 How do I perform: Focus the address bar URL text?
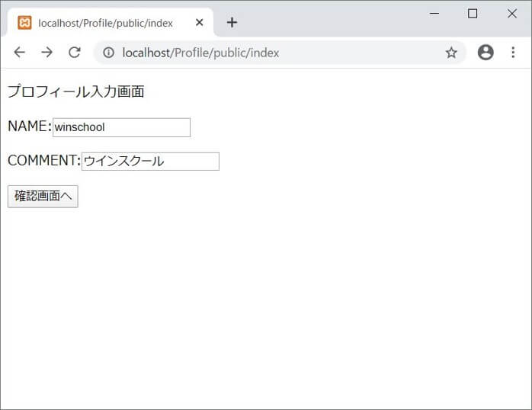(x=201, y=53)
